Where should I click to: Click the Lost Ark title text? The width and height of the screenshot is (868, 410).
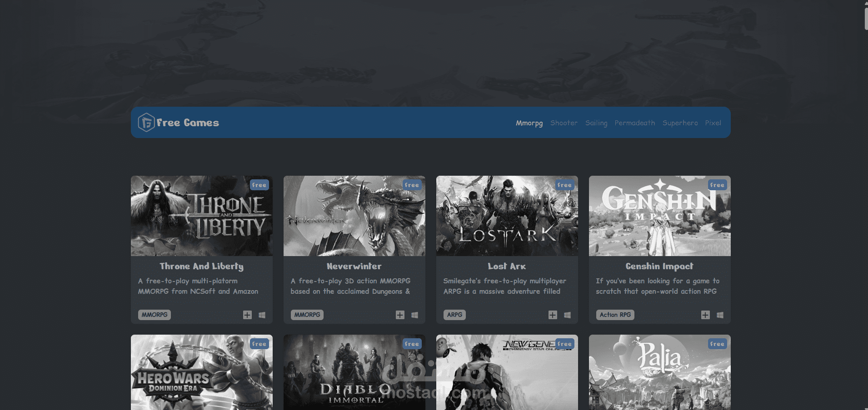tap(507, 267)
